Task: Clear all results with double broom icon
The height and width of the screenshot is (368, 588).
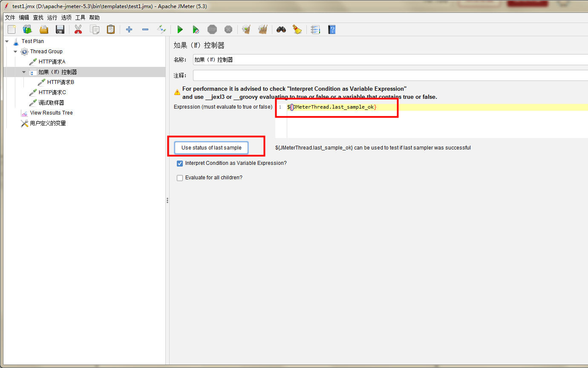Action: pyautogui.click(x=263, y=29)
